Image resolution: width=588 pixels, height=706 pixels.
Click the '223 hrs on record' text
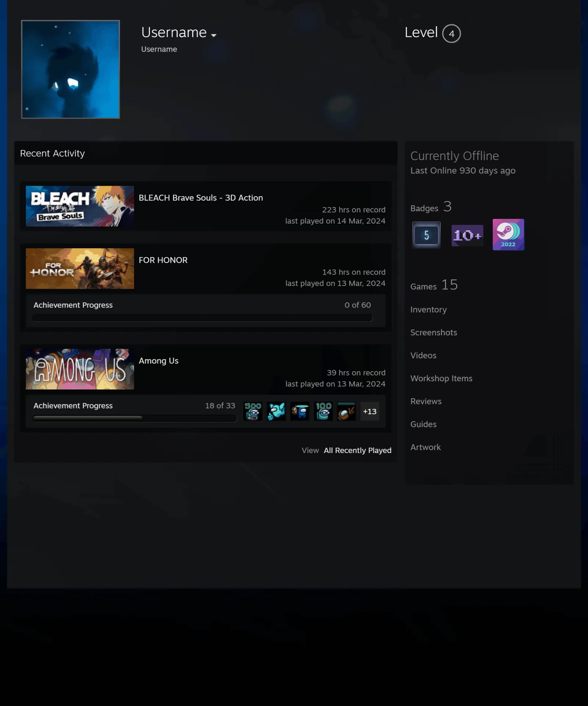pyautogui.click(x=354, y=210)
